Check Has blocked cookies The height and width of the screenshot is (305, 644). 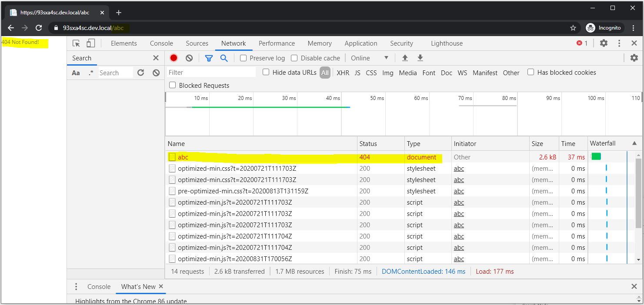[x=531, y=72]
